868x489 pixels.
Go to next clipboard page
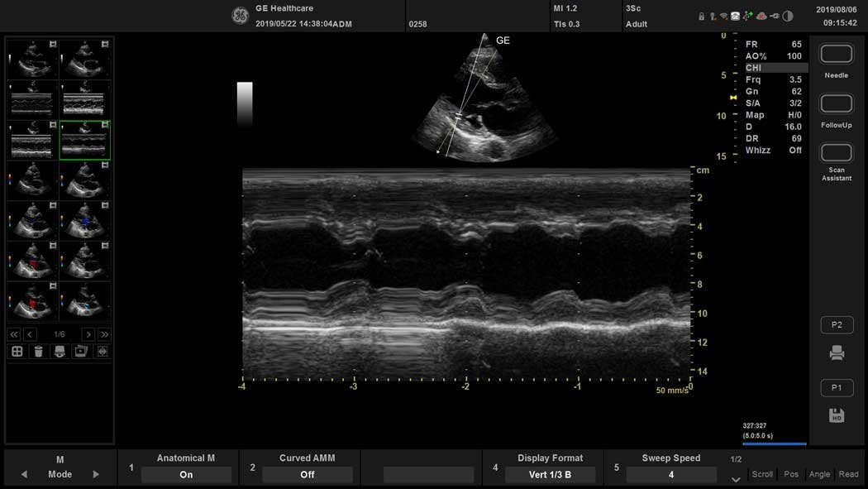click(x=88, y=334)
